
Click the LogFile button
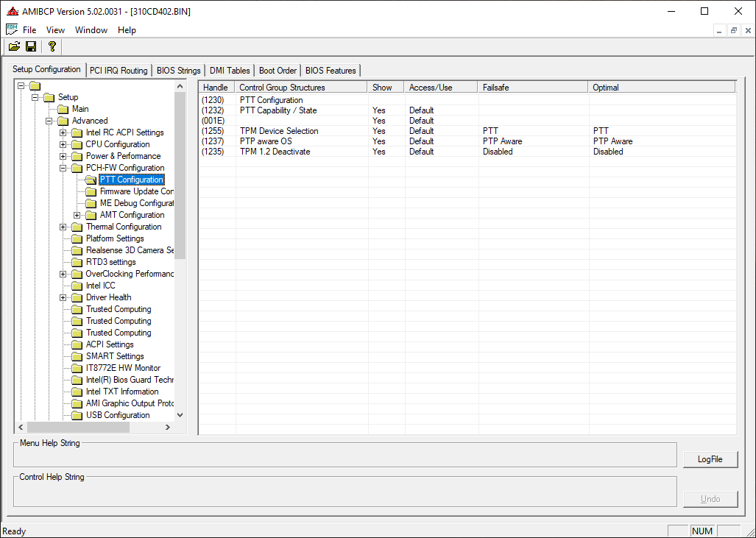(710, 459)
